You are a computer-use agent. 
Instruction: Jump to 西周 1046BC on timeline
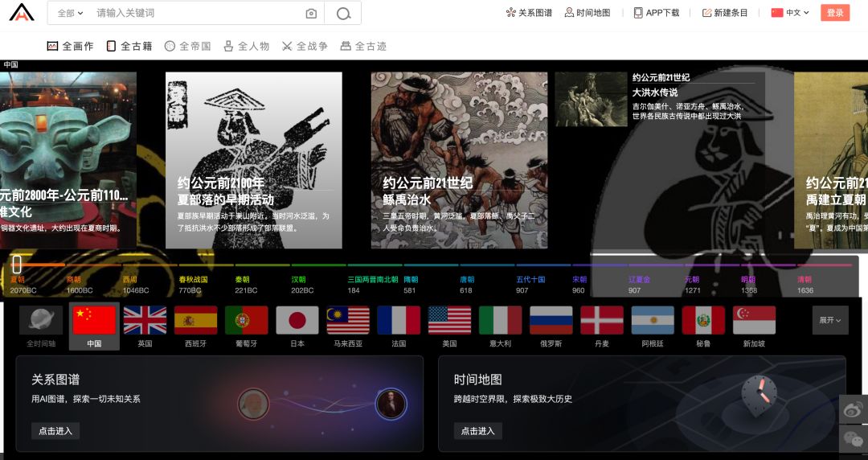pyautogui.click(x=136, y=285)
